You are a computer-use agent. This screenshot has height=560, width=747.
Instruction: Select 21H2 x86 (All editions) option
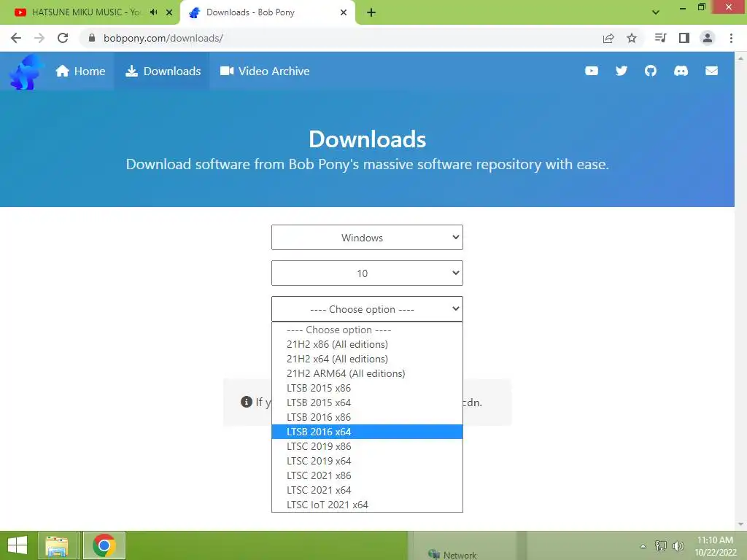click(x=367, y=344)
